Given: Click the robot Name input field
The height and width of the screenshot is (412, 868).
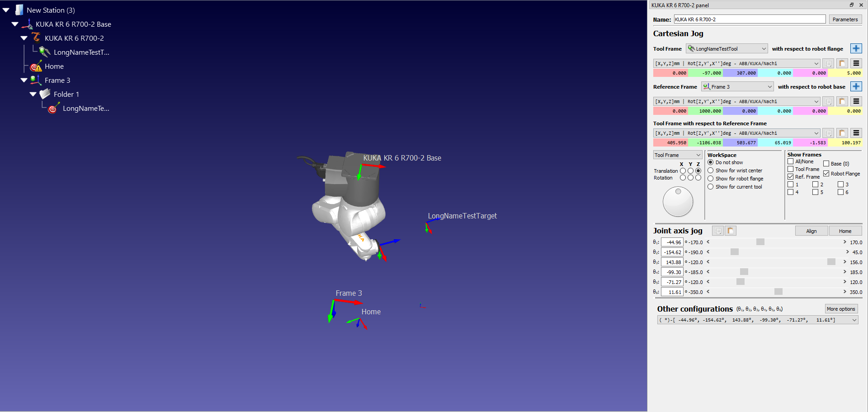Looking at the screenshot, I should point(750,19).
